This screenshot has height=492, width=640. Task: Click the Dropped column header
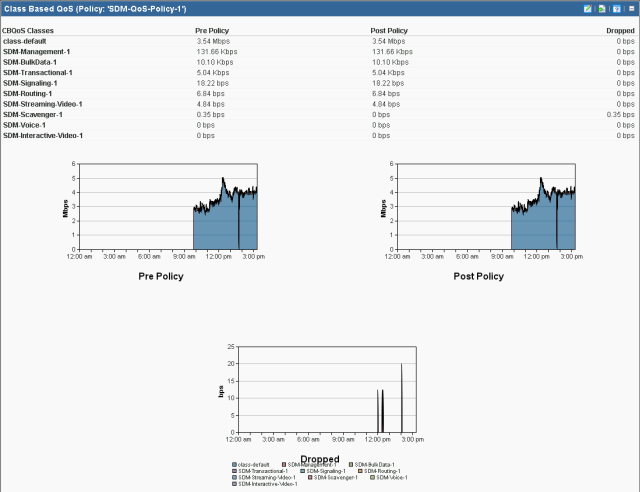click(x=620, y=31)
